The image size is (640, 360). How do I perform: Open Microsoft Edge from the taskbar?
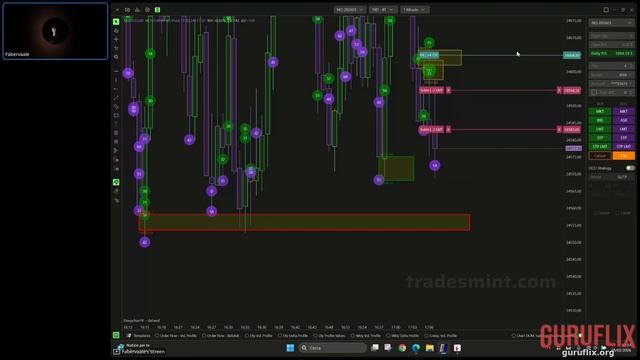(416, 348)
